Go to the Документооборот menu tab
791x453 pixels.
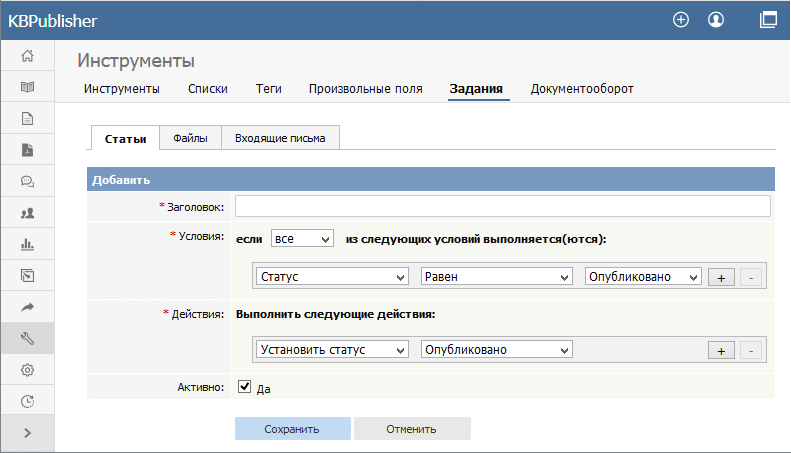click(582, 89)
